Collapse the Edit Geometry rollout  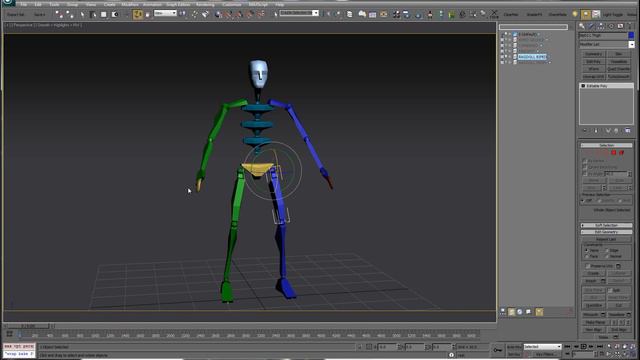coord(607,232)
